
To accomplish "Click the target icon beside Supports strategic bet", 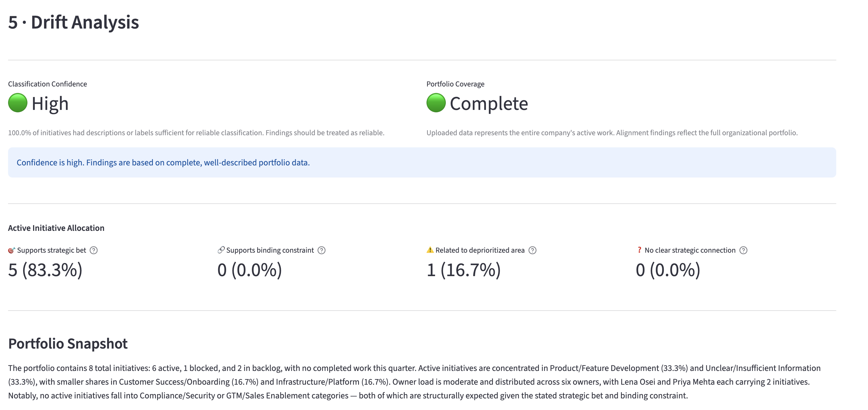I will coord(12,250).
